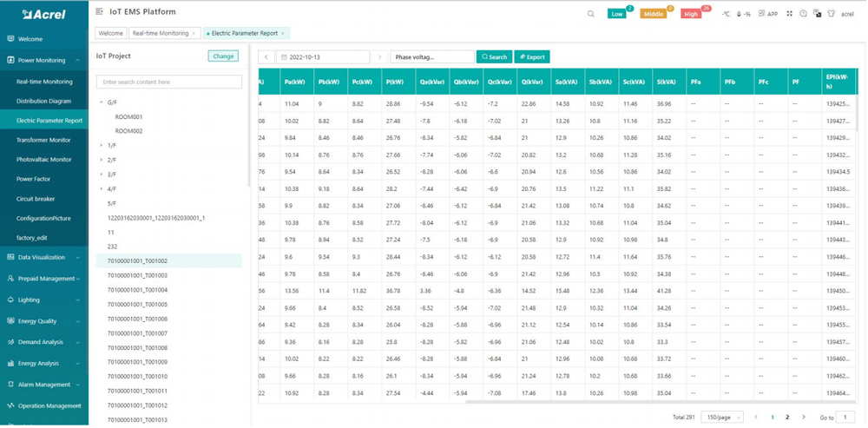
Task: Click the humidity droplet icon
Action: (x=740, y=14)
